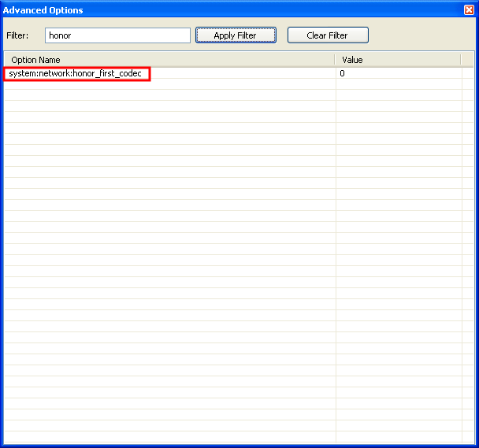Click the value 0 of honor_first_codec
Screen dimensions: 479x448
pos(342,73)
